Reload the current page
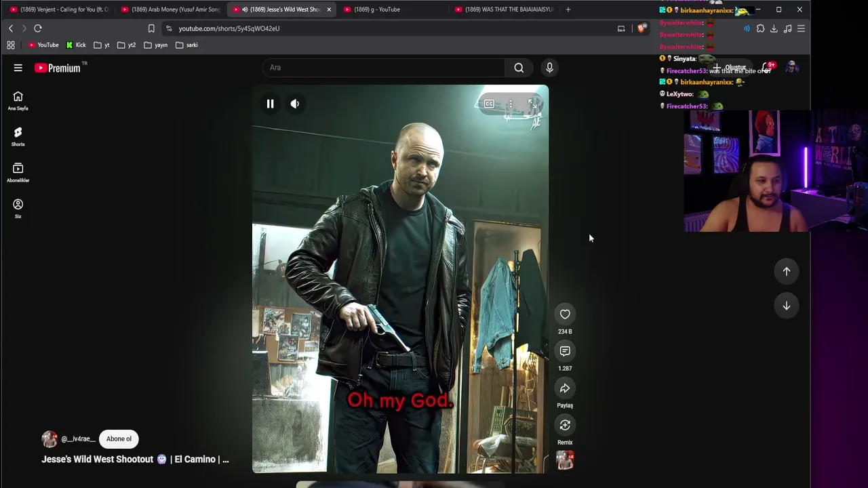868x488 pixels. tap(38, 28)
